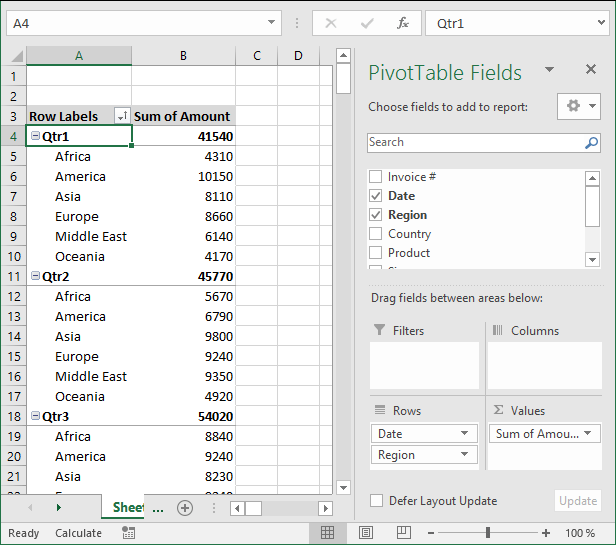616x545 pixels.
Task: Expand the formula bar
Action: coord(601,23)
